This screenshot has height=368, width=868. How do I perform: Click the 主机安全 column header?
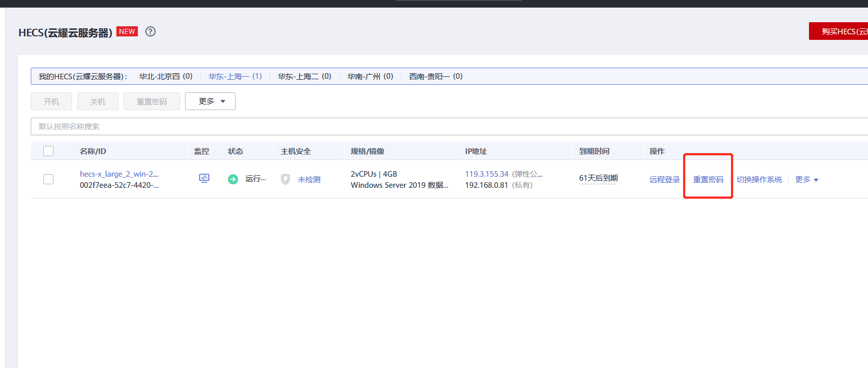point(296,151)
